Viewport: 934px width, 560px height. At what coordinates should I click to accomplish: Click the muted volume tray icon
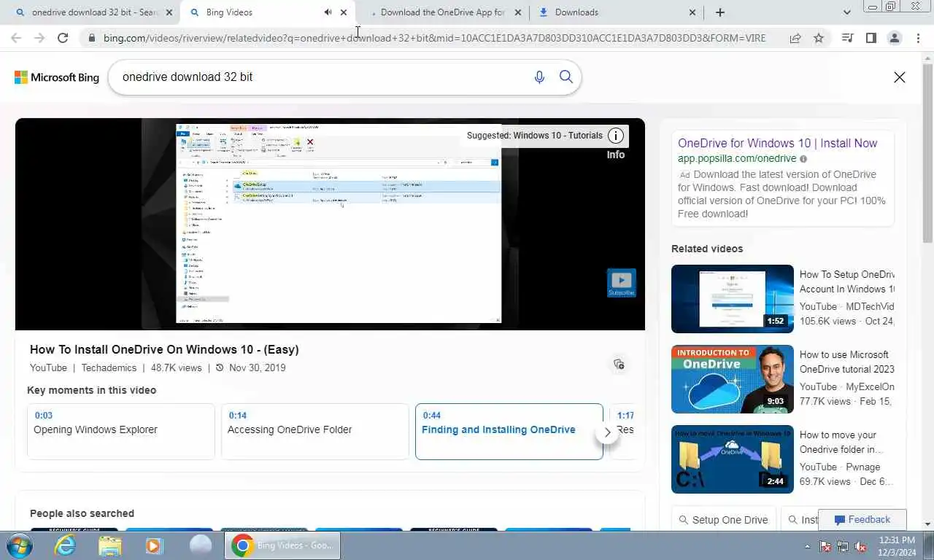click(861, 546)
